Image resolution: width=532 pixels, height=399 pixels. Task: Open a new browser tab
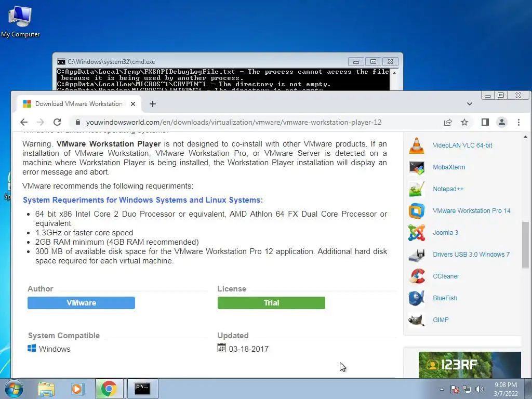pos(153,104)
